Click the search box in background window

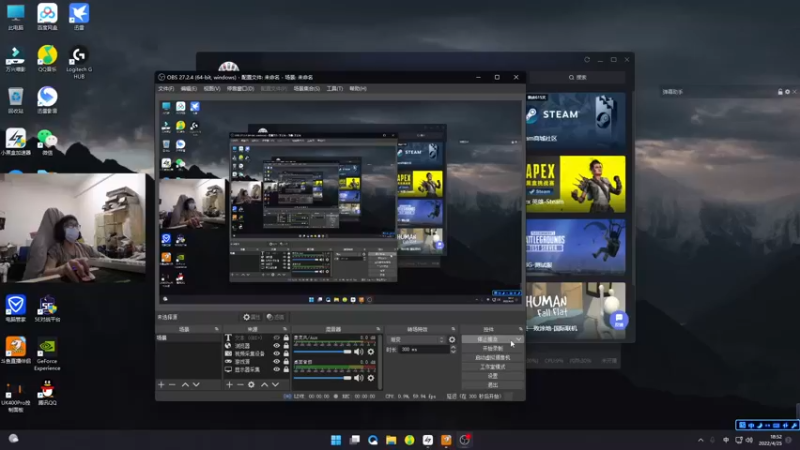[x=578, y=78]
